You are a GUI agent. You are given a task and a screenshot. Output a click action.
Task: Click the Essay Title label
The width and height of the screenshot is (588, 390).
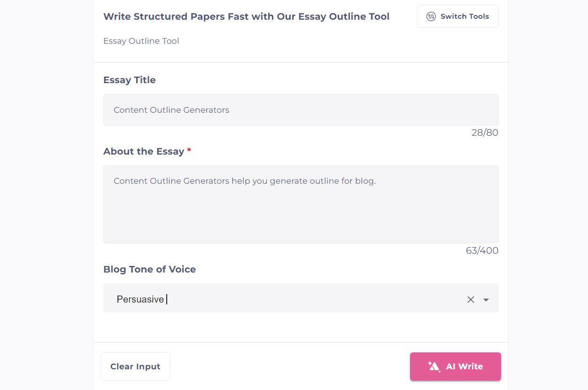click(130, 80)
